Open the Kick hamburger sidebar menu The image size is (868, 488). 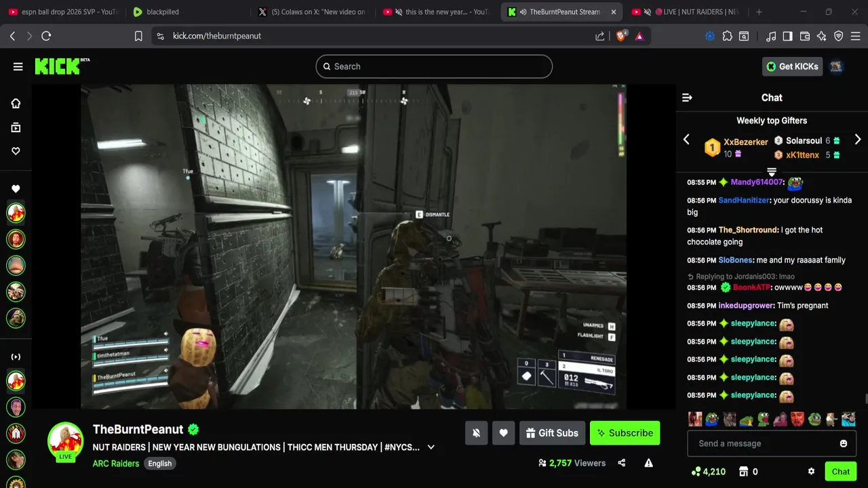pos(18,66)
